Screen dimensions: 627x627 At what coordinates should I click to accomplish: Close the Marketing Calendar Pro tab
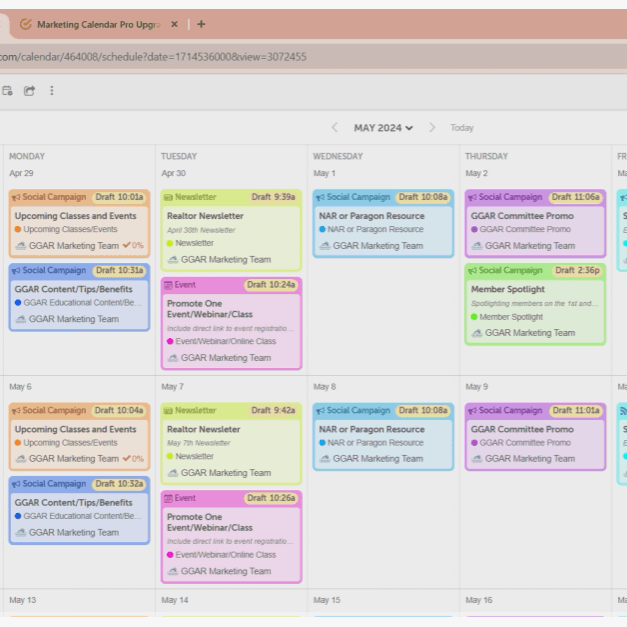[x=174, y=24]
